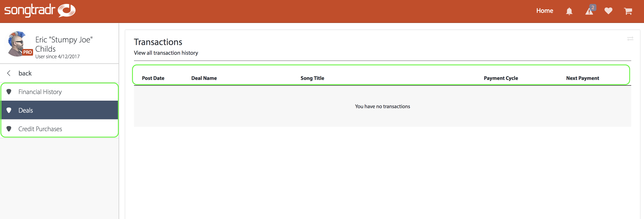Image resolution: width=644 pixels, height=219 pixels.
Task: Click the Song Title column header
Action: click(x=312, y=78)
